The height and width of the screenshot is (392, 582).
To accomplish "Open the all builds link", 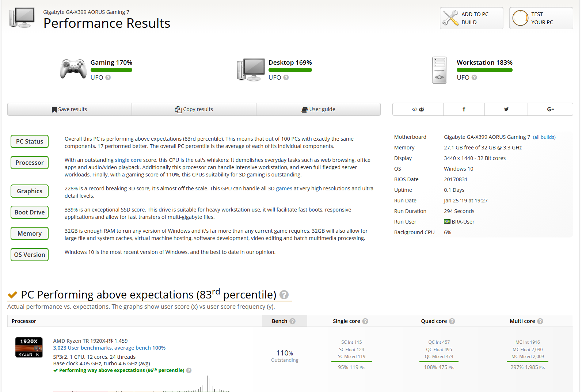I will 544,137.
